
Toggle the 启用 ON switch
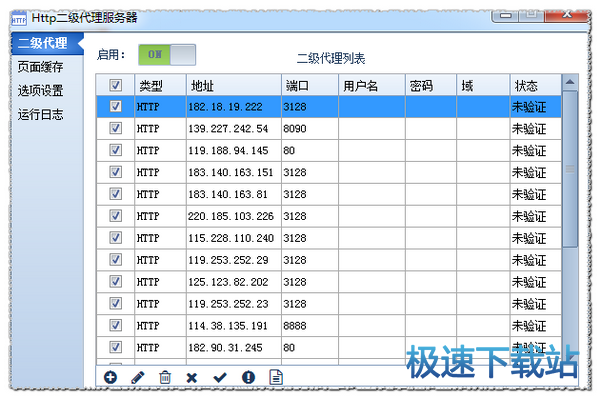click(167, 55)
